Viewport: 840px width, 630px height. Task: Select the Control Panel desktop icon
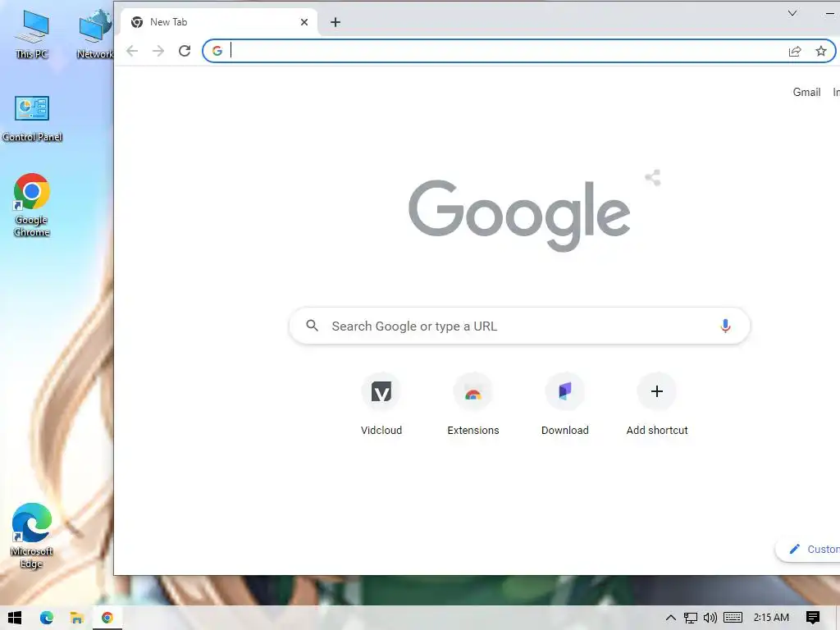pos(32,118)
